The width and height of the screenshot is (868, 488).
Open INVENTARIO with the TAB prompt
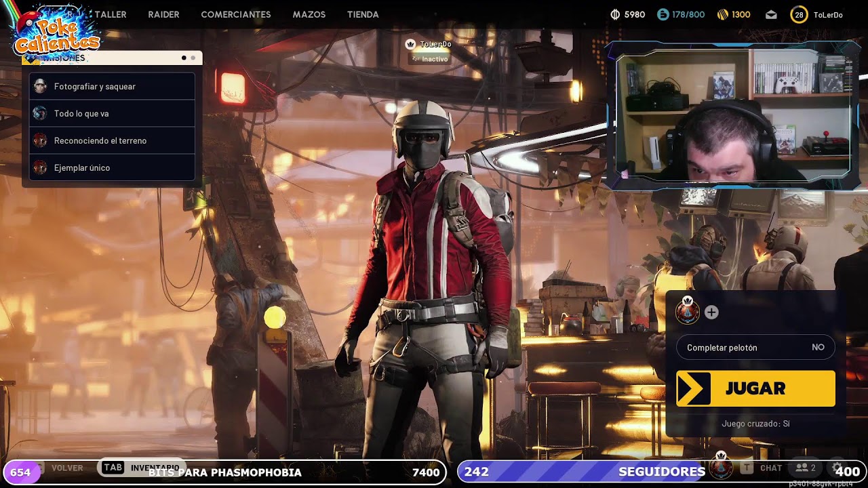pos(142,468)
